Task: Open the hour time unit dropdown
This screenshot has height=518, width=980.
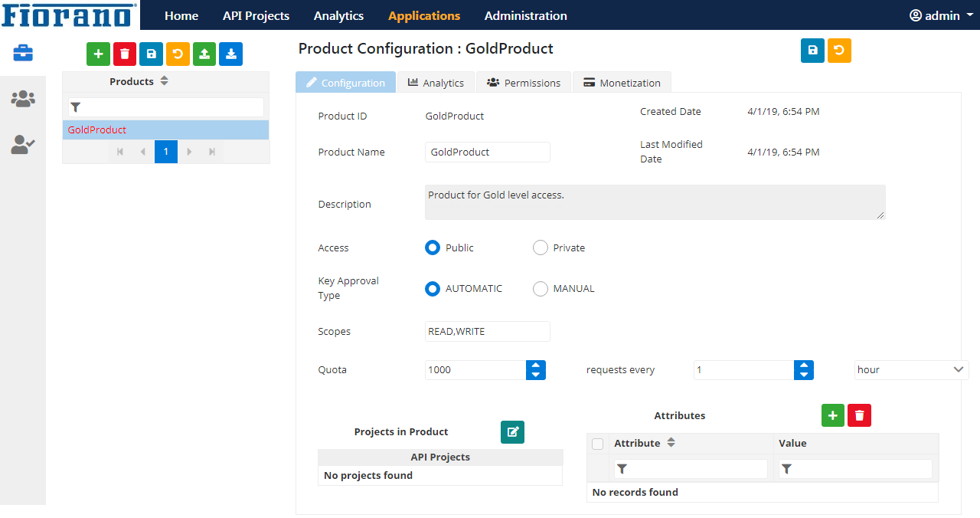Action: [x=912, y=370]
